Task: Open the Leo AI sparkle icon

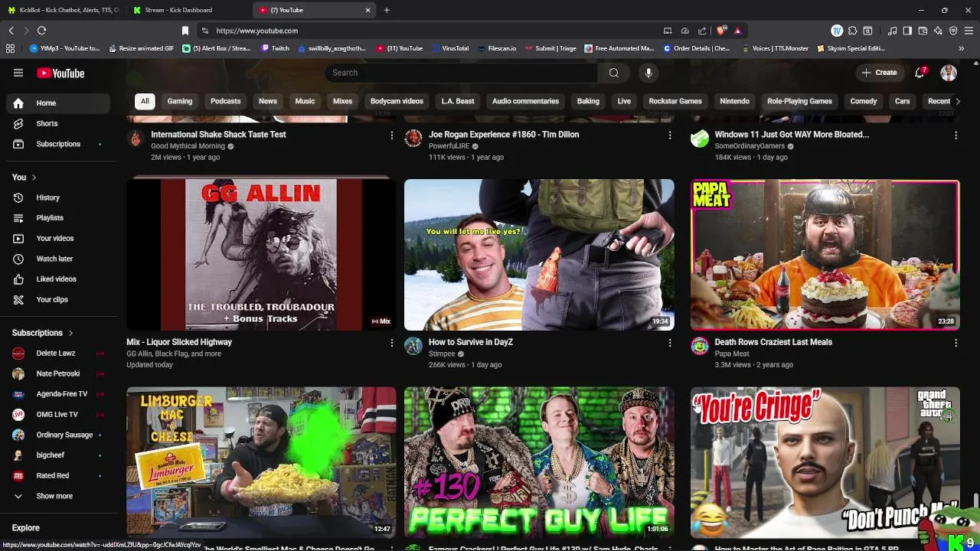Action: [938, 31]
